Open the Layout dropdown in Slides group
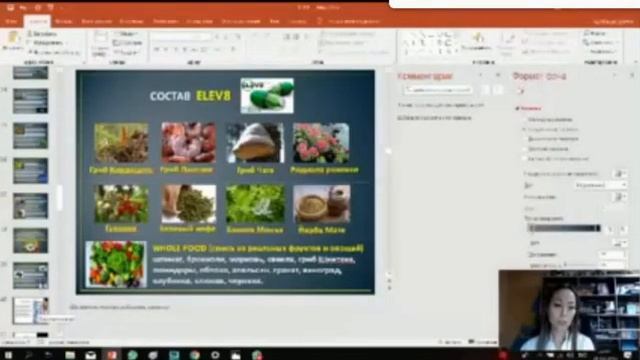This screenshot has height=360, width=640. click(126, 33)
